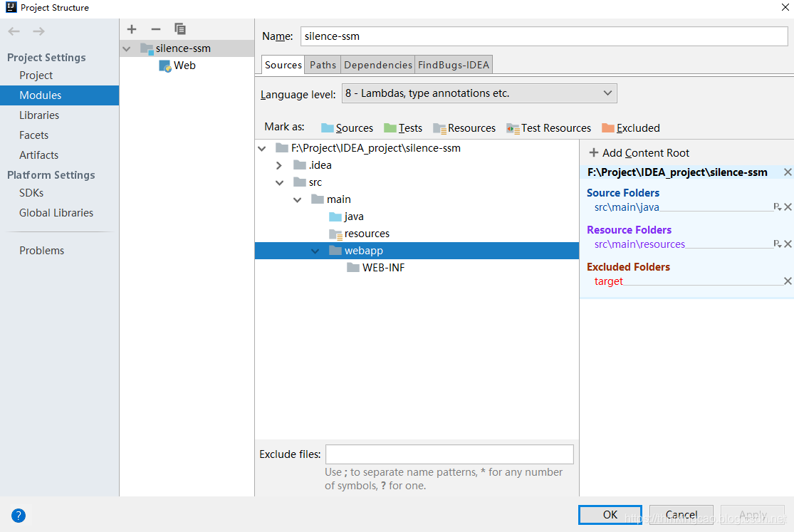Switch to the Sources tab
Viewport: 794px width, 532px height.
point(283,65)
